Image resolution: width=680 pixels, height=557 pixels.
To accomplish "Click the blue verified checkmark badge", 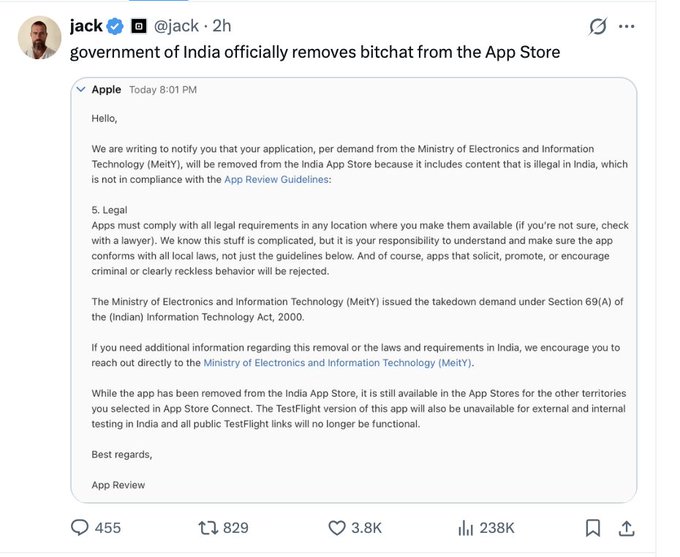I will [115, 26].
